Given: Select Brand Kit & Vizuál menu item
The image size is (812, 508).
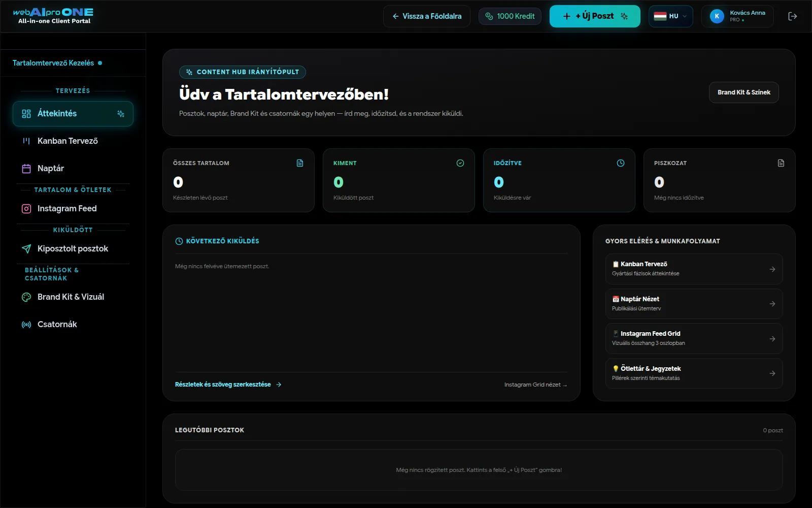Looking at the screenshot, I should click(73, 297).
